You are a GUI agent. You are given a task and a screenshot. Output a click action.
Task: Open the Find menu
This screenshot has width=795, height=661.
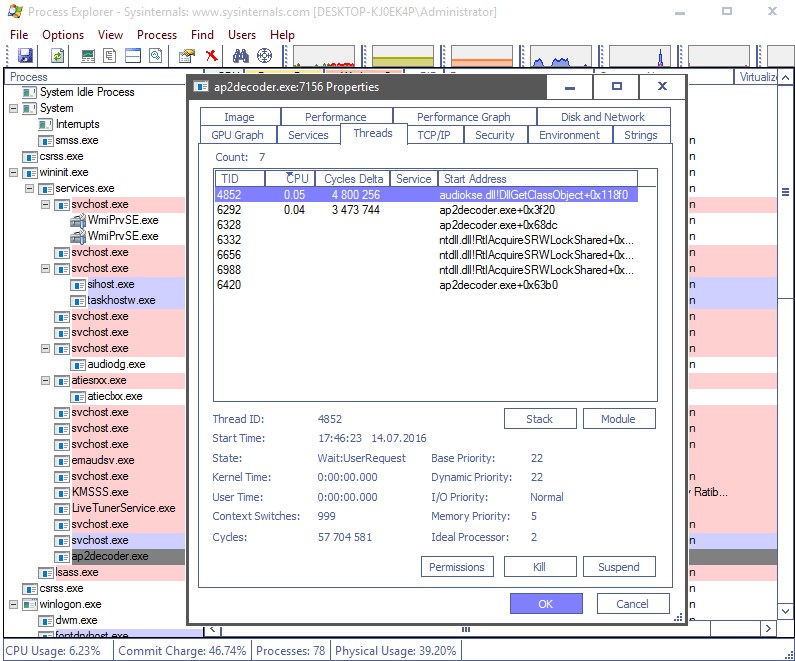pos(202,35)
